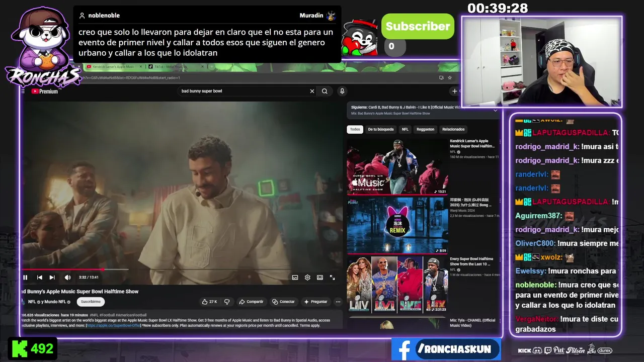Image resolution: width=644 pixels, height=362 pixels.
Task: Open a new browser tab
Action: point(211,66)
